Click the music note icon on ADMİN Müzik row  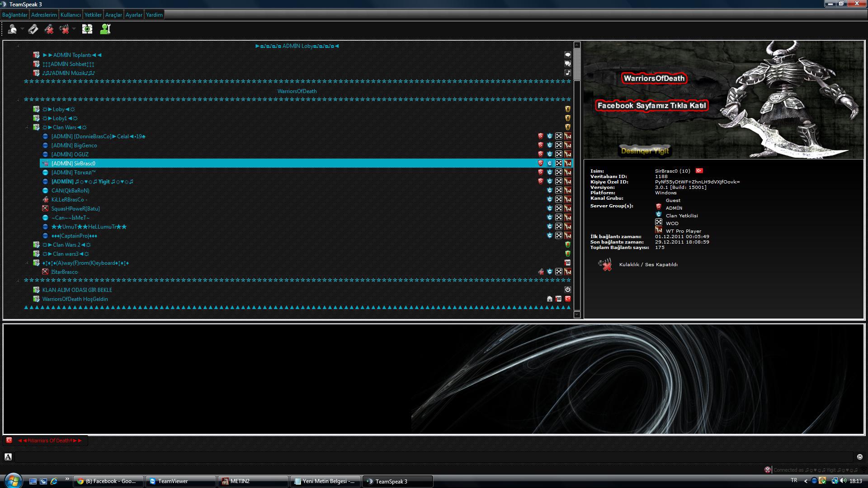tap(568, 73)
